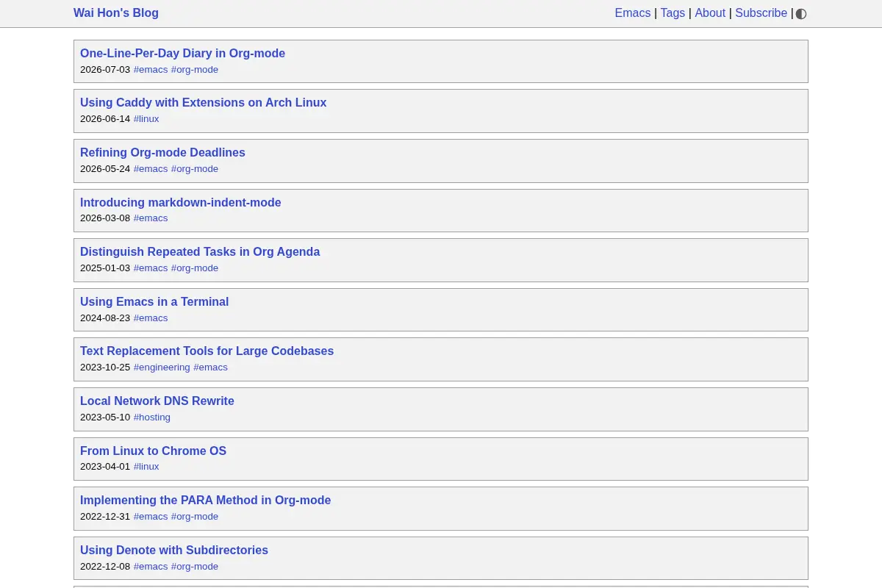Select the #engineering tag
Image resolution: width=882 pixels, height=588 pixels.
tap(162, 367)
